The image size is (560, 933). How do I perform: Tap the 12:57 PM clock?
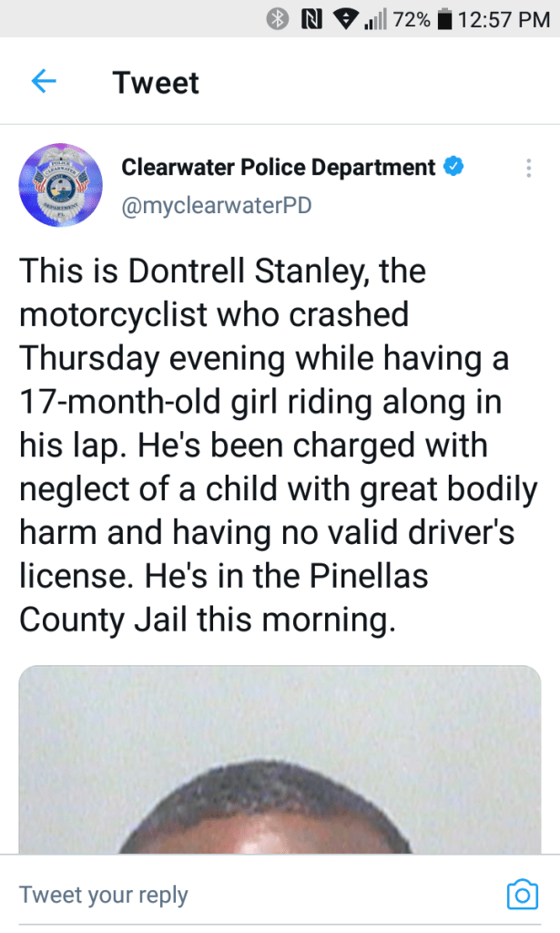504,18
